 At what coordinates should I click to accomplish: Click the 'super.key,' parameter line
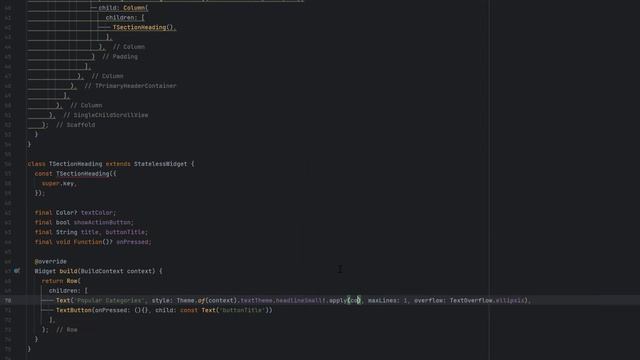pyautogui.click(x=59, y=183)
